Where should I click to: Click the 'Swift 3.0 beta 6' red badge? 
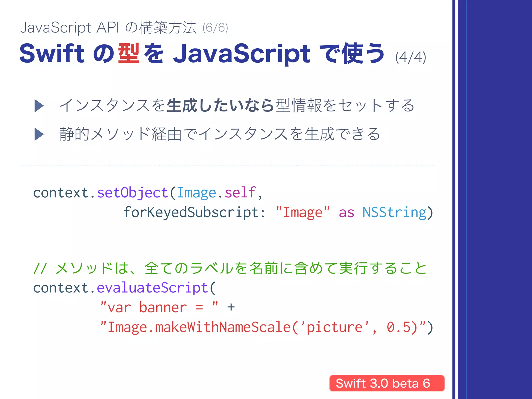coord(387,383)
